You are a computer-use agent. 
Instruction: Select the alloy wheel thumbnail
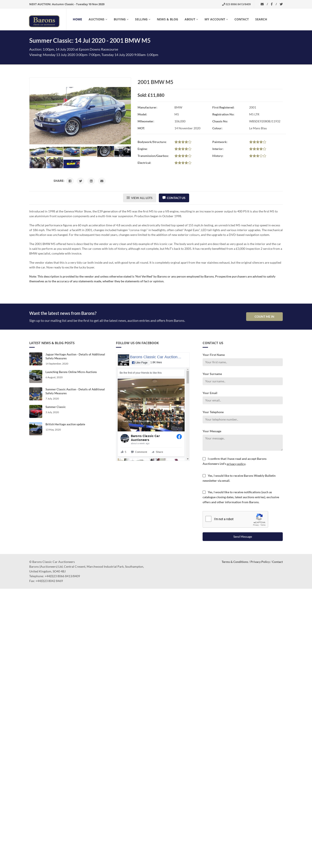tap(106, 151)
